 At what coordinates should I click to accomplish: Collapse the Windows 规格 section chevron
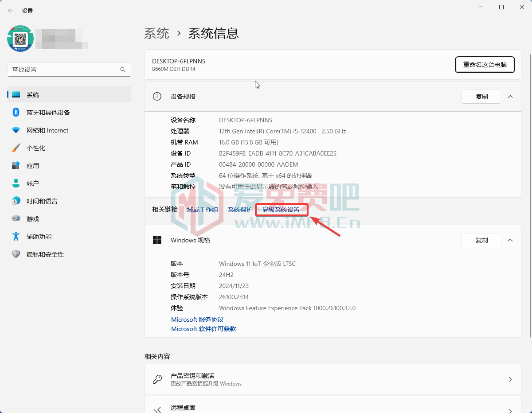click(510, 240)
